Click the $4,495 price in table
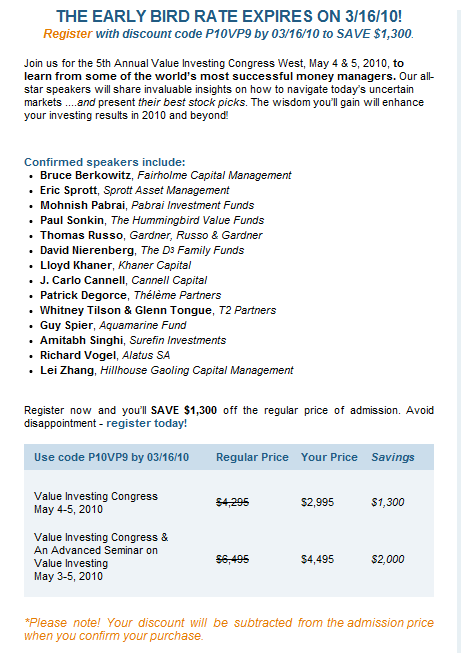The height and width of the screenshot is (653, 461). 317,559
